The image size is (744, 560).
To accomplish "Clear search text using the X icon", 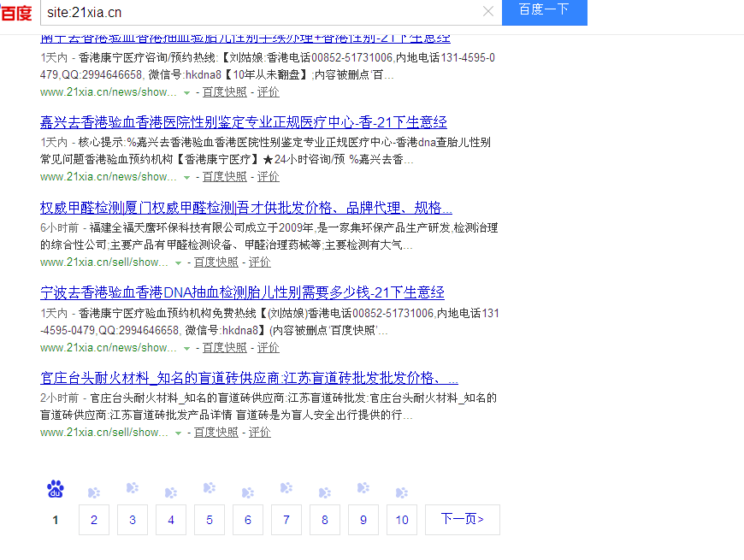I will (488, 13).
